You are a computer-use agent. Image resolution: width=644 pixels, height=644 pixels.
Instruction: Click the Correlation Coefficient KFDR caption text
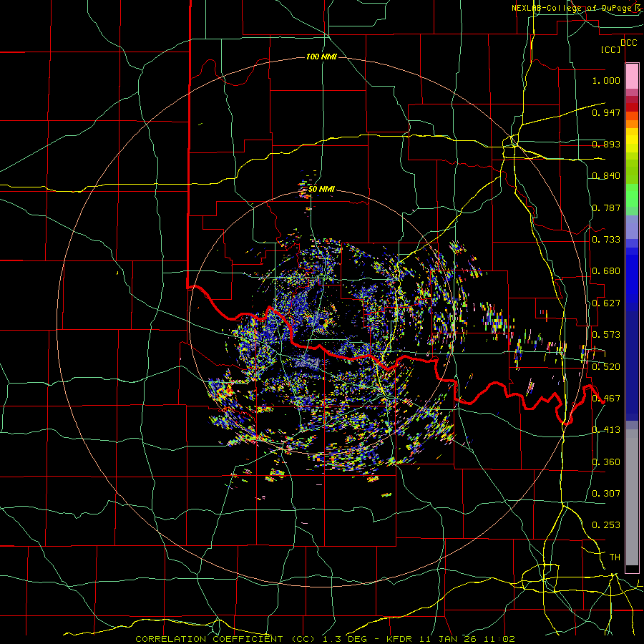pyautogui.click(x=325, y=639)
